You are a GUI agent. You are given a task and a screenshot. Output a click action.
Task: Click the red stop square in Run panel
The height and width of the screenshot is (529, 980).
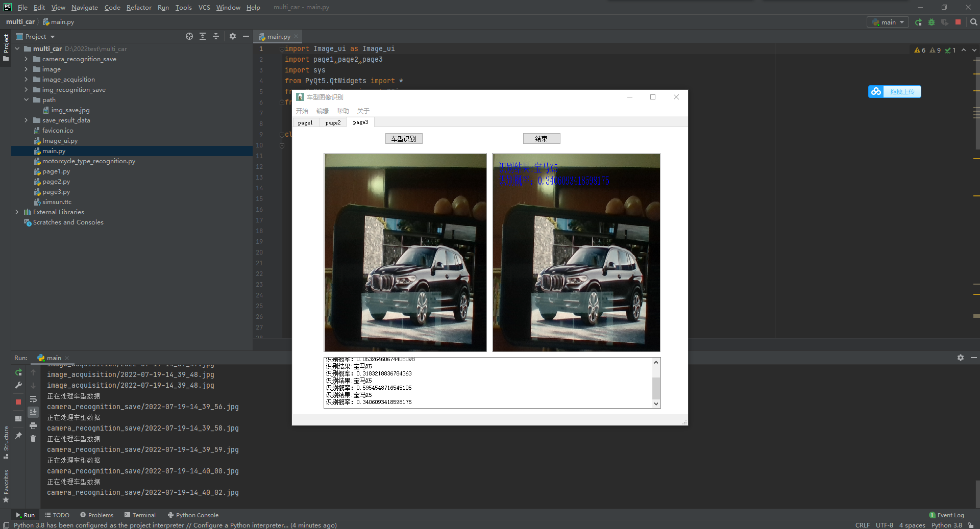(18, 402)
